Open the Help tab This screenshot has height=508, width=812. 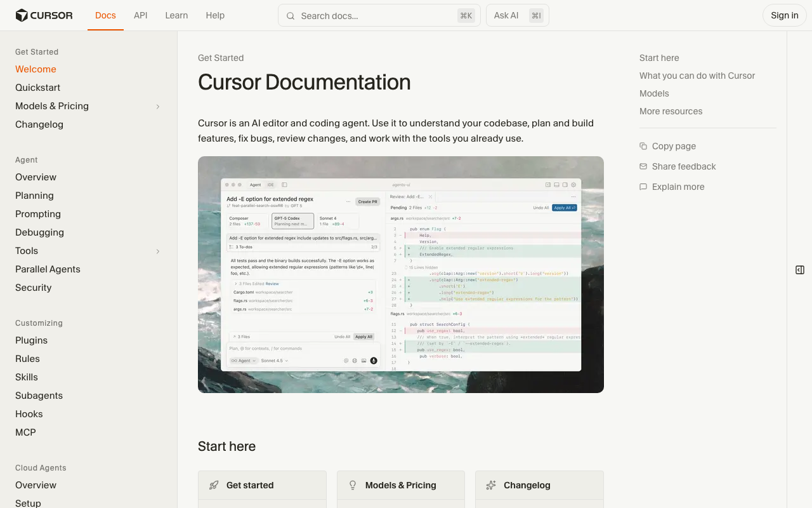tap(215, 15)
